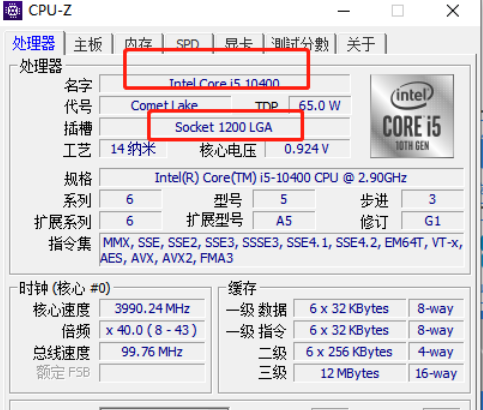
Task: Click the 8-way value in 一级 数据 row
Action: [436, 308]
